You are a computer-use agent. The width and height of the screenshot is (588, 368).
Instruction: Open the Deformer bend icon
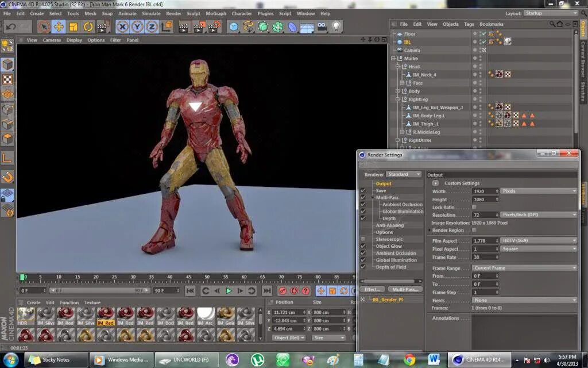(x=292, y=26)
